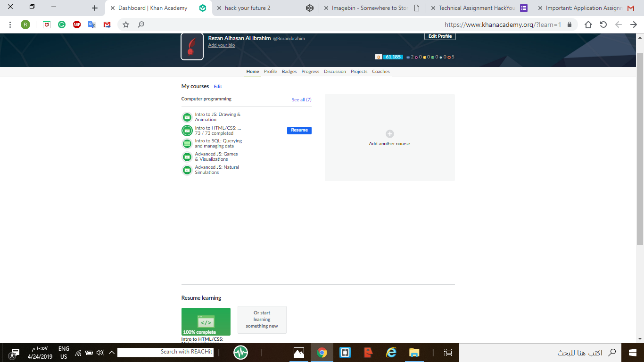Click the Advanced JS Games course icon
The height and width of the screenshot is (362, 644).
click(x=187, y=156)
